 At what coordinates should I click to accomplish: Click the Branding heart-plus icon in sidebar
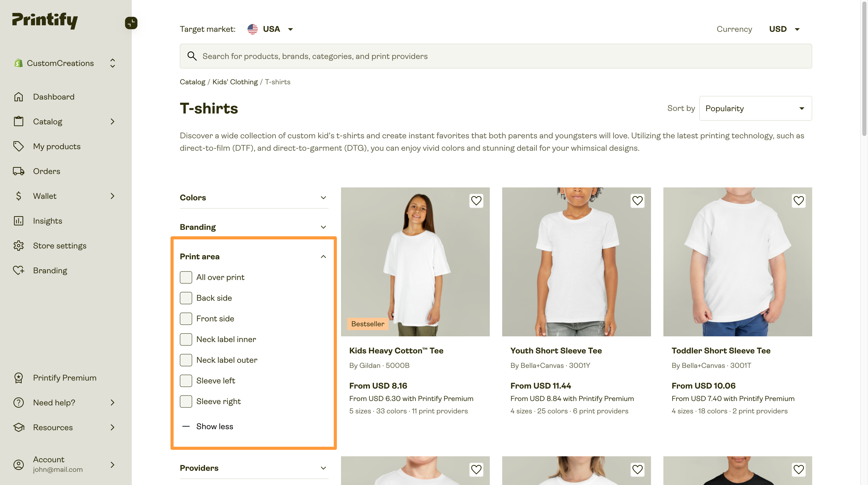click(x=19, y=270)
